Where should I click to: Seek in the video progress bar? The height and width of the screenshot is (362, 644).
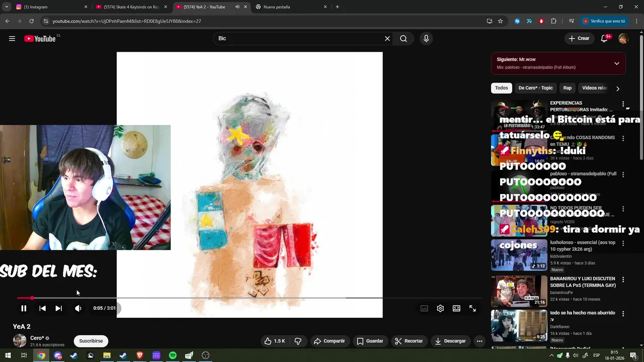250,298
